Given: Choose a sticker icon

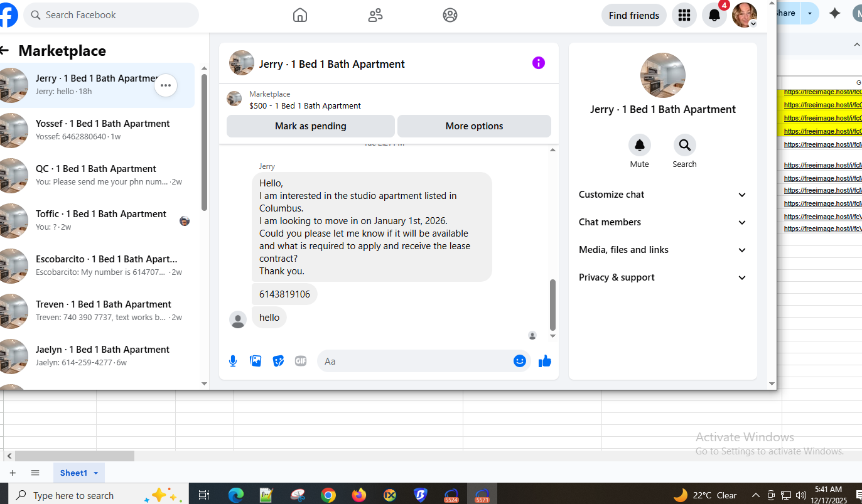Looking at the screenshot, I should coord(278,361).
